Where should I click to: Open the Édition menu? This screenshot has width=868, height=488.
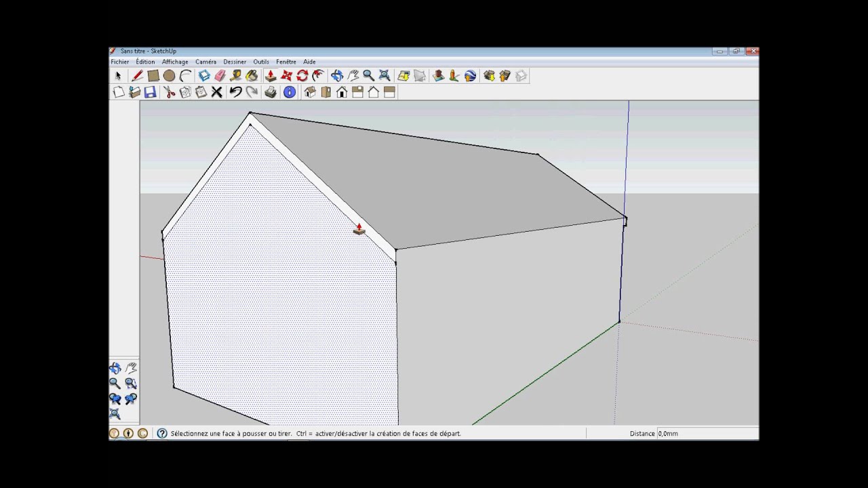tap(145, 62)
